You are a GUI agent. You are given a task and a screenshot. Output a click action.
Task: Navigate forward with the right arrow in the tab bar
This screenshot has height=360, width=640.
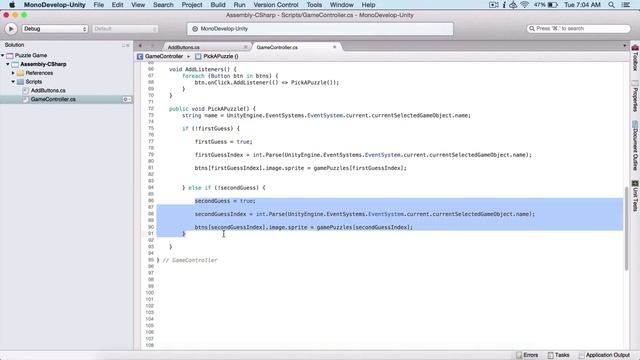click(153, 46)
